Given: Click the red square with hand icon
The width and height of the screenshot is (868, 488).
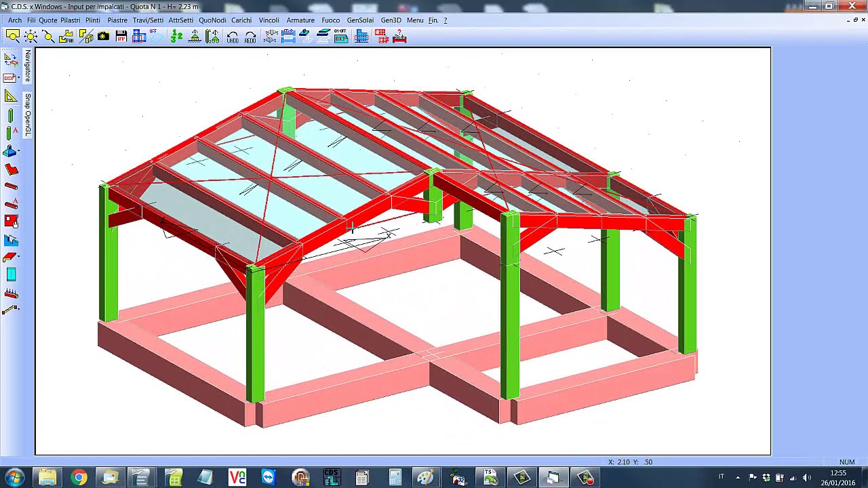Looking at the screenshot, I should point(11,220).
